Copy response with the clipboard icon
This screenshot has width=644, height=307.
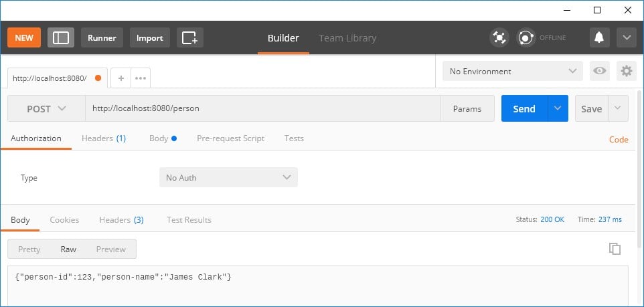[x=615, y=249]
